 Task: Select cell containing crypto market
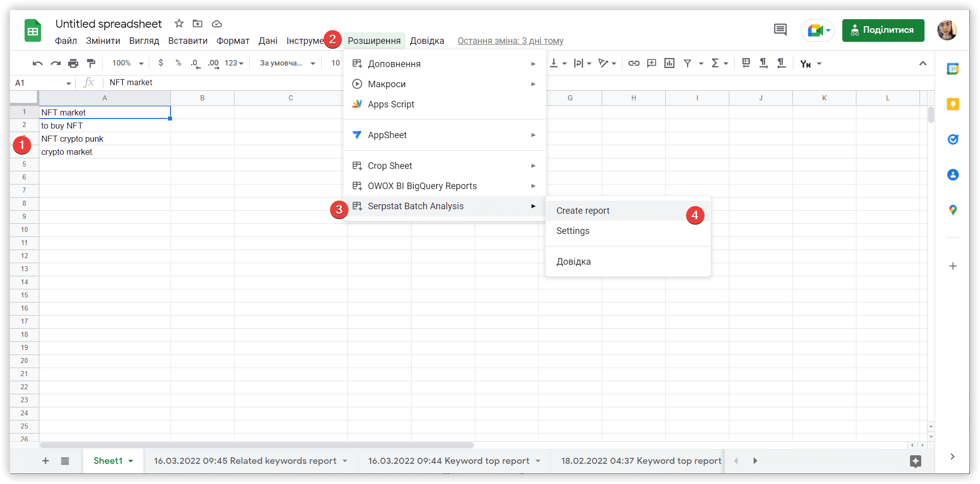click(x=105, y=152)
